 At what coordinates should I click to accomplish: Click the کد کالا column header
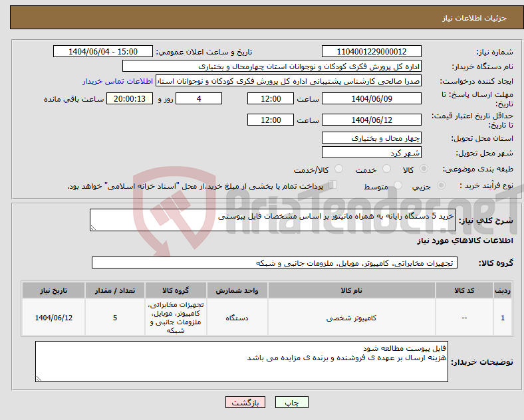tap(464, 290)
